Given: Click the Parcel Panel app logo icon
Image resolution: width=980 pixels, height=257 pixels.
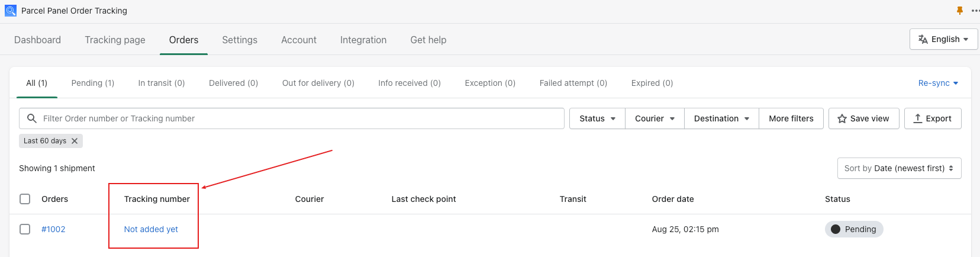Looking at the screenshot, I should [11, 11].
